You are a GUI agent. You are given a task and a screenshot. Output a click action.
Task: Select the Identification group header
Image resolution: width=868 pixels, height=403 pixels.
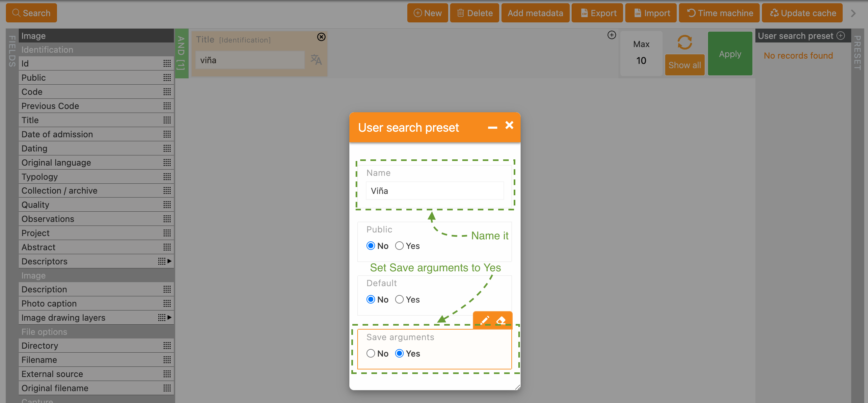[x=96, y=49]
